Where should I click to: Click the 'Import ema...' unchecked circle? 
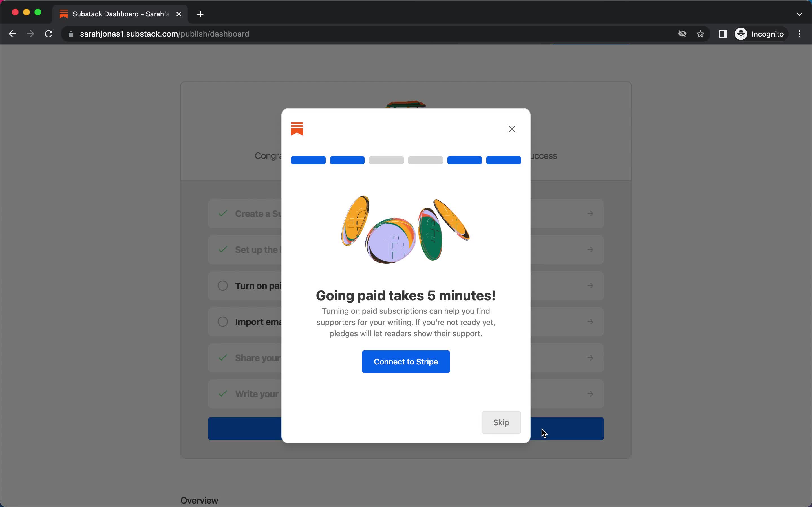222,322
